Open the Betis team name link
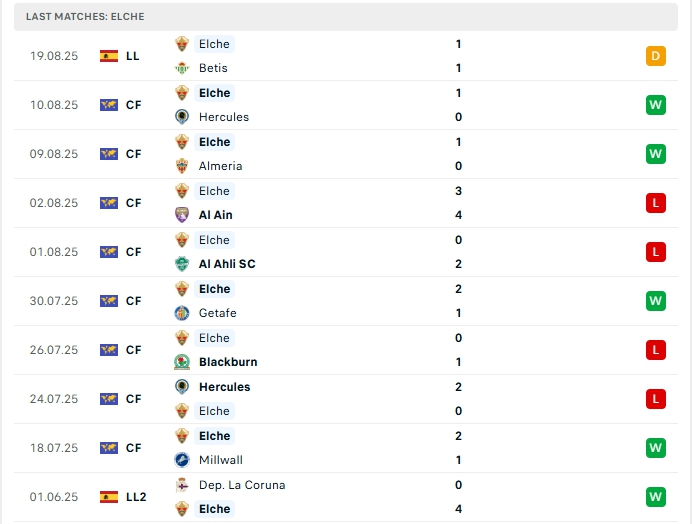Viewport: 692px width, 524px height. coord(213,68)
